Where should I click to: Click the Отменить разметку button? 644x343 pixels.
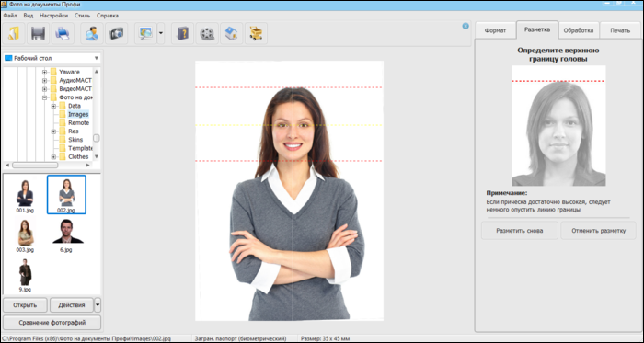tap(598, 231)
